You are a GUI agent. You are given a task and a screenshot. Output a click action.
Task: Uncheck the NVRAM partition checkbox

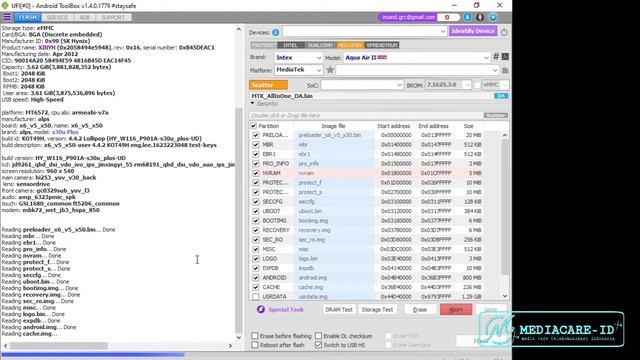(x=256, y=173)
